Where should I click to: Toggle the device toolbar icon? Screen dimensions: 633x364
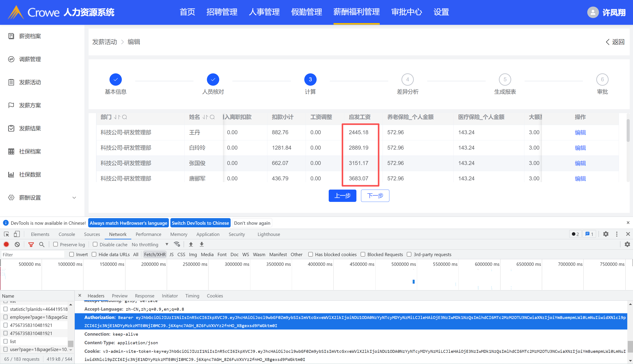pos(17,234)
